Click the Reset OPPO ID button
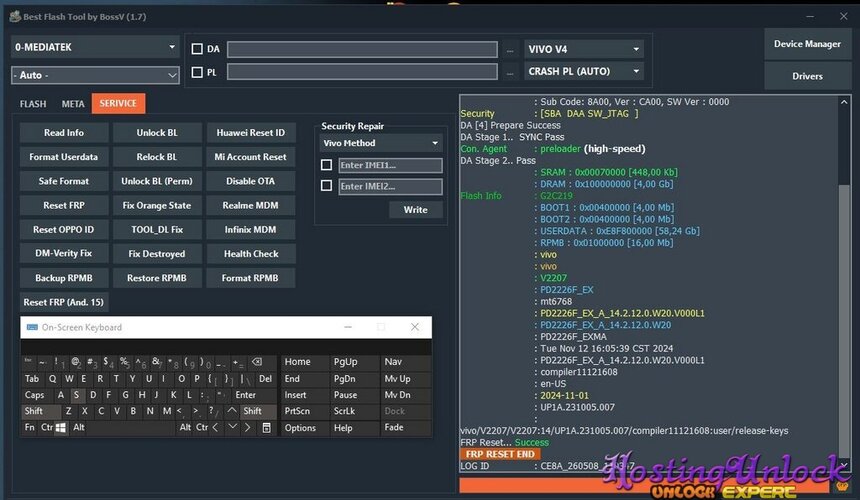This screenshot has height=500, width=860. [64, 230]
